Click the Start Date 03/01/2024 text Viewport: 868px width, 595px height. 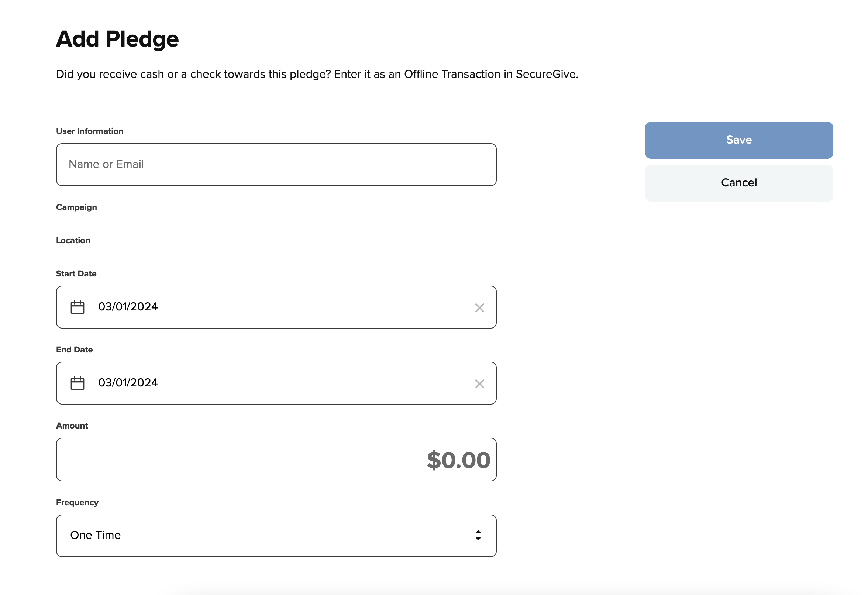[128, 307]
